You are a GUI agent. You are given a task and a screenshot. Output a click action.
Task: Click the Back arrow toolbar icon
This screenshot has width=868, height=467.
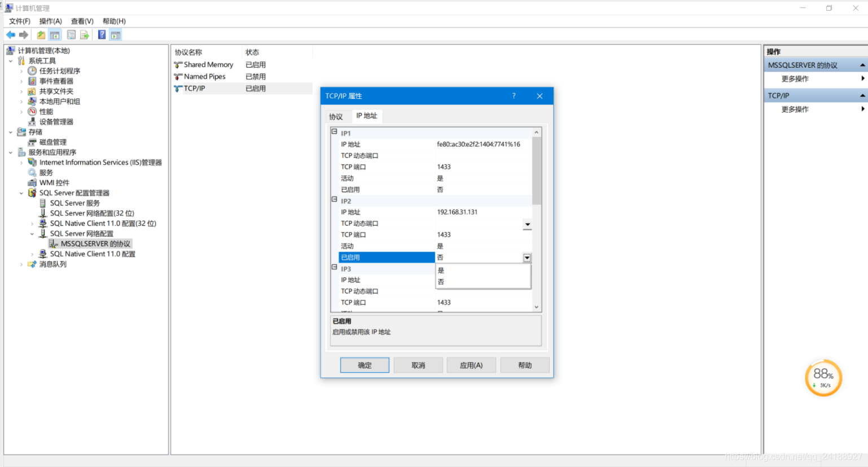11,35
